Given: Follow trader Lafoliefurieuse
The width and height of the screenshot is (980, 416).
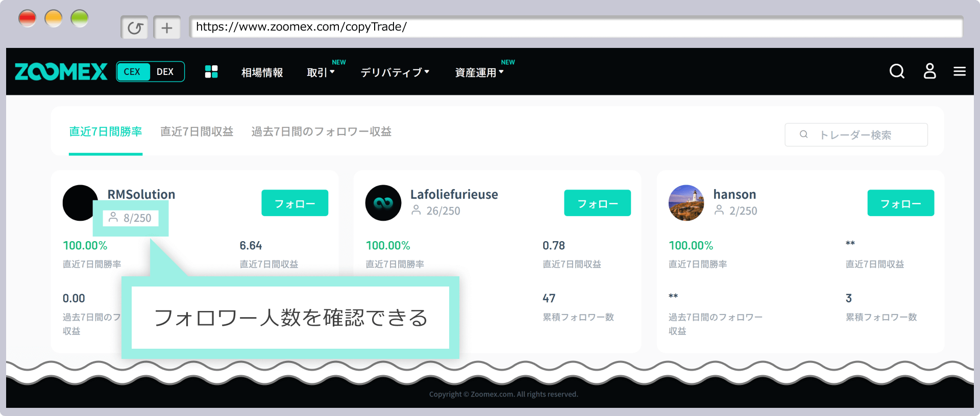Looking at the screenshot, I should point(597,203).
